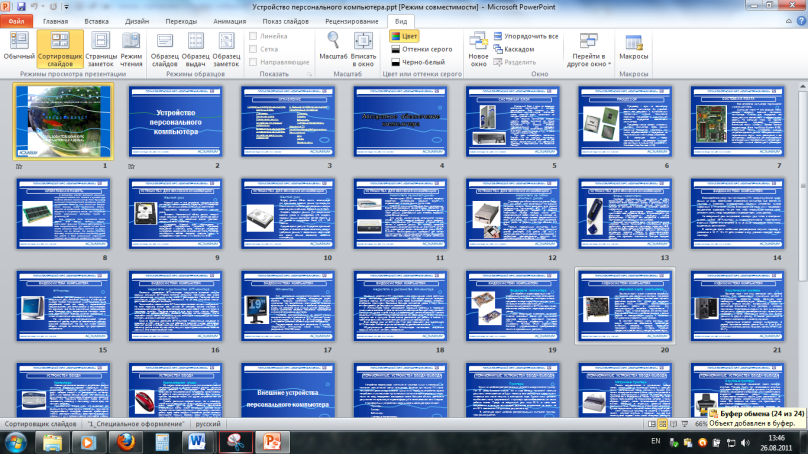Open the Snipping Tool taskbar icon
Viewport: 808px width, 454px height.
[x=235, y=442]
